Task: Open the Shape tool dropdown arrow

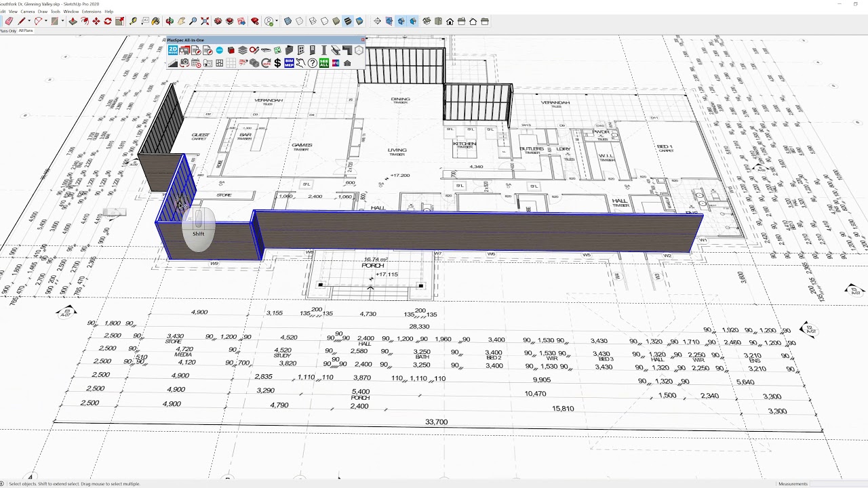Action: pos(62,21)
